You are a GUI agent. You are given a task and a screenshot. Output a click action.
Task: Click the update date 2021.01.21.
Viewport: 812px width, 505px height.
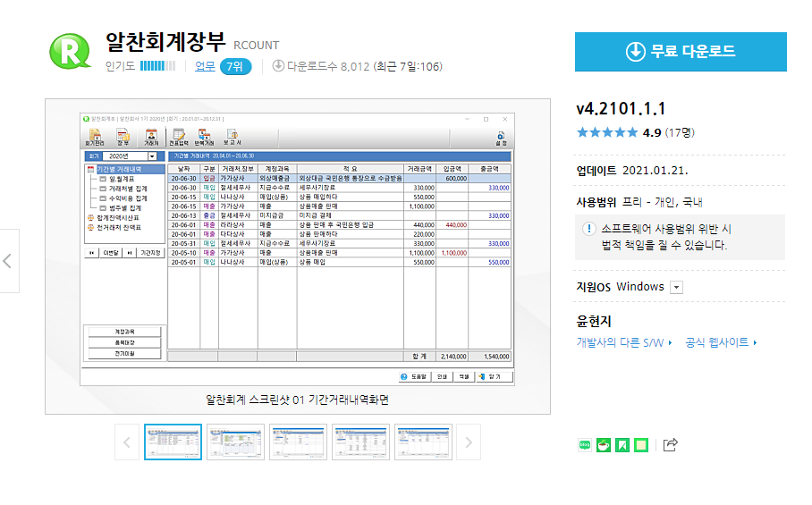point(656,171)
